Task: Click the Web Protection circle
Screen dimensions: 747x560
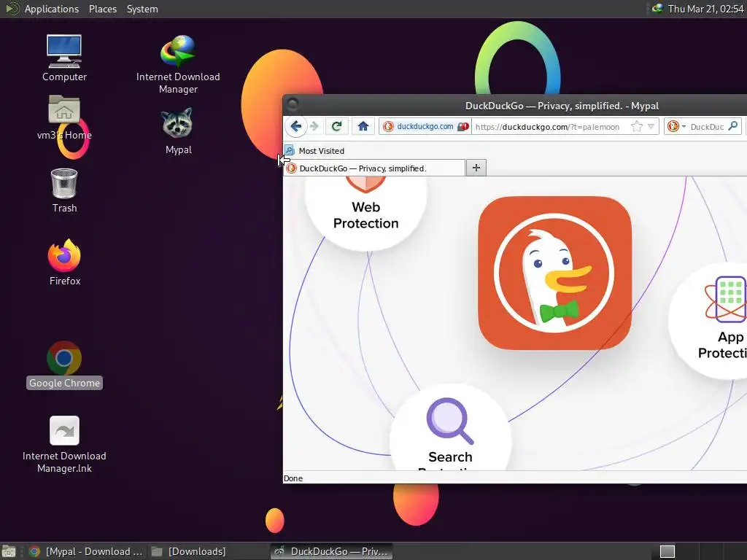Action: click(366, 213)
